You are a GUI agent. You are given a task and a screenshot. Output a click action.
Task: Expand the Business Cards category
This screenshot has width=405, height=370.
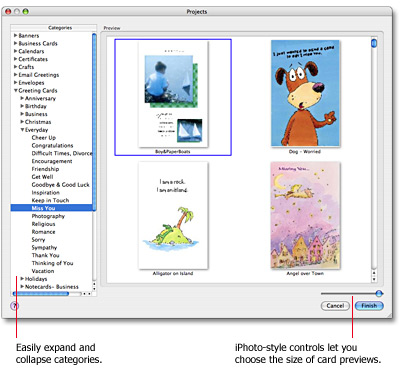tap(15, 43)
